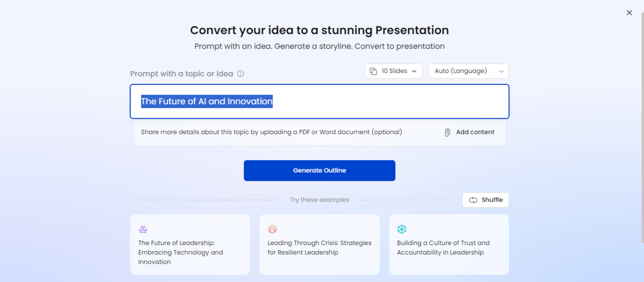
Task: Open the 10 Slides dropdown
Action: tap(394, 71)
